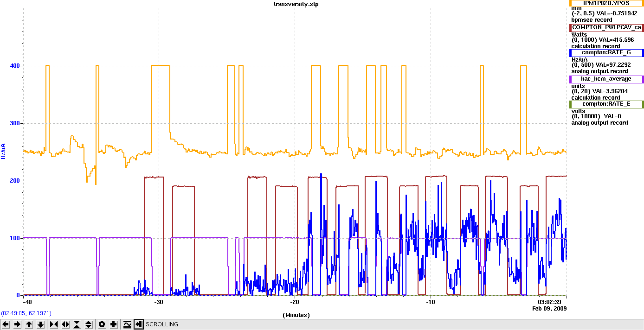Click the Hz/uA y-axis label
Screen dimensions: 644x330
point(3,151)
